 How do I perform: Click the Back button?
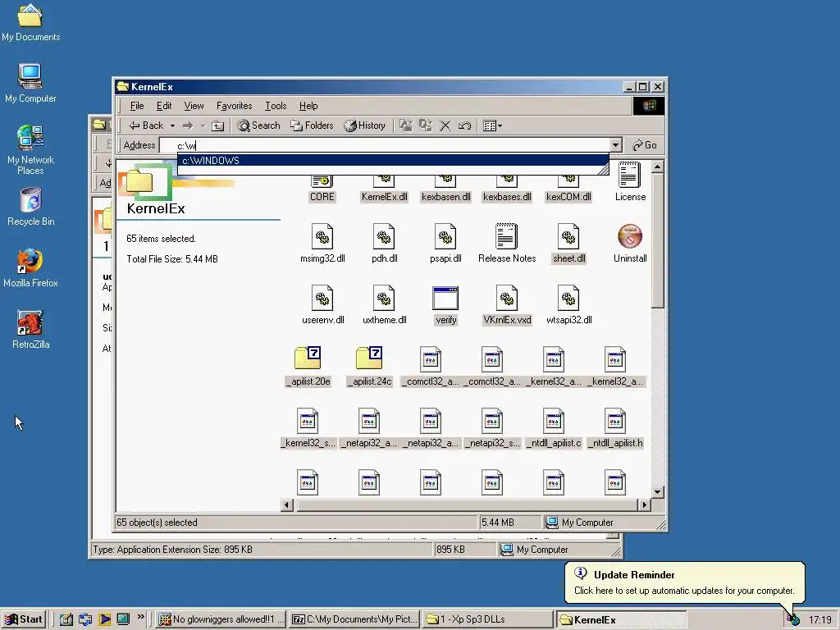146,126
